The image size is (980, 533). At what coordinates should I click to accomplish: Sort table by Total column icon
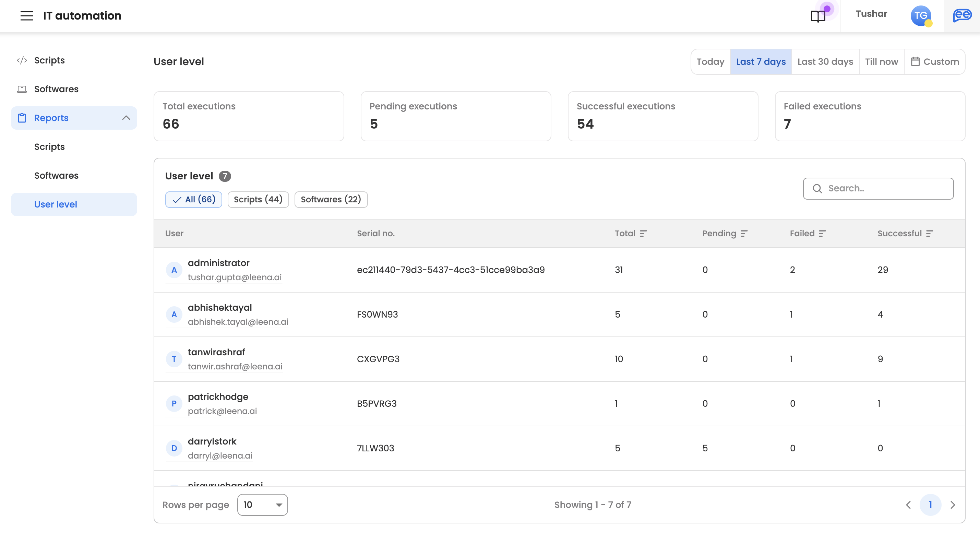coord(643,234)
